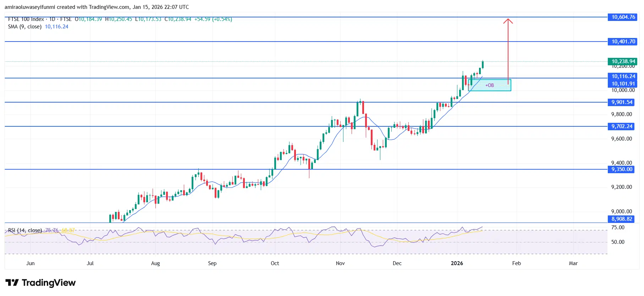Select the +OB order block label
The width and height of the screenshot is (644, 296).
[x=490, y=85]
